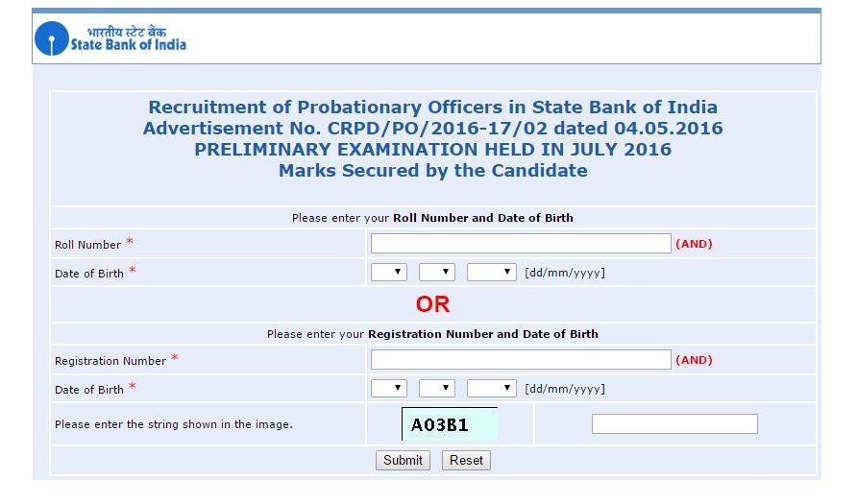857x504 pixels.
Task: Open the month dropdown for Roll Number birth date
Action: click(437, 272)
